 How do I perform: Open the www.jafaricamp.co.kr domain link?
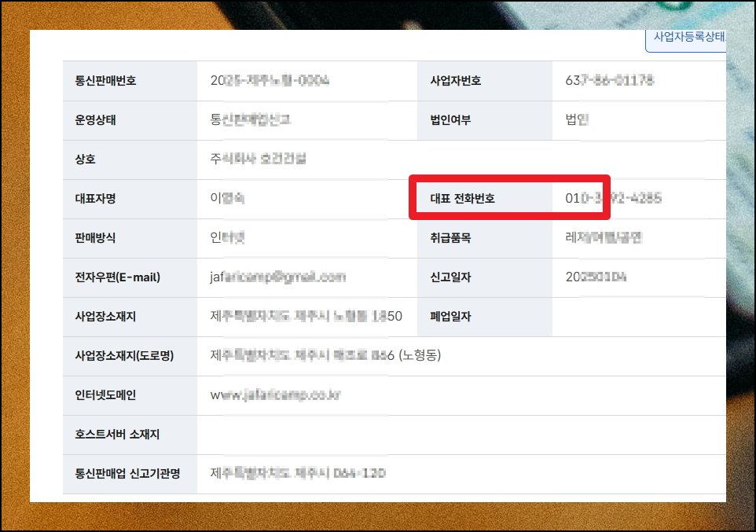[x=276, y=395]
